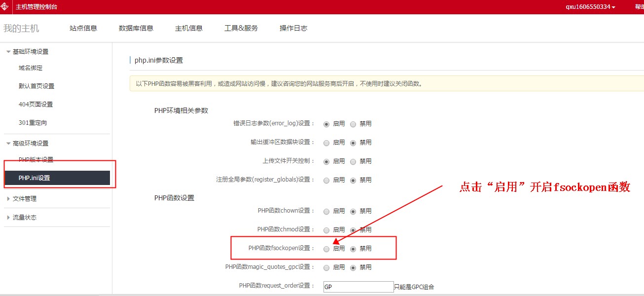Click the red logo icon at top-left
Image resolution: width=644 pixels, height=296 pixels.
tap(5, 7)
